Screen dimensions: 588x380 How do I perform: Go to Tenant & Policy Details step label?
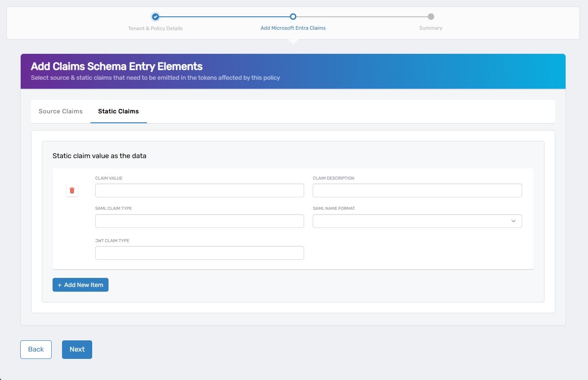156,28
